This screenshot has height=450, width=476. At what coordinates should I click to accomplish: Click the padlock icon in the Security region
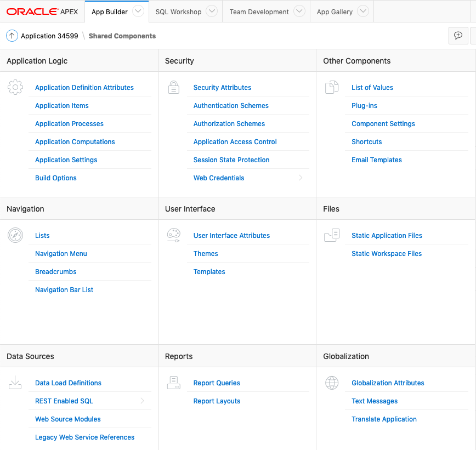[173, 87]
